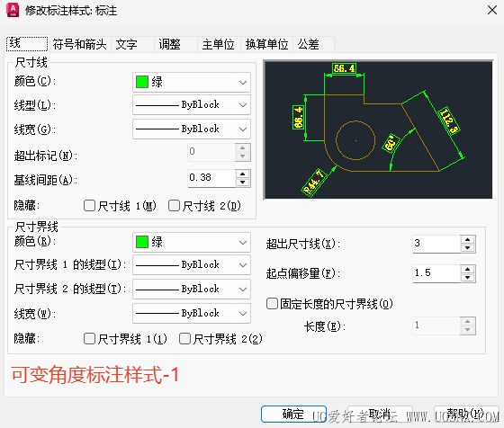Enable 固定长度的尺寸界线 checkbox

point(272,303)
